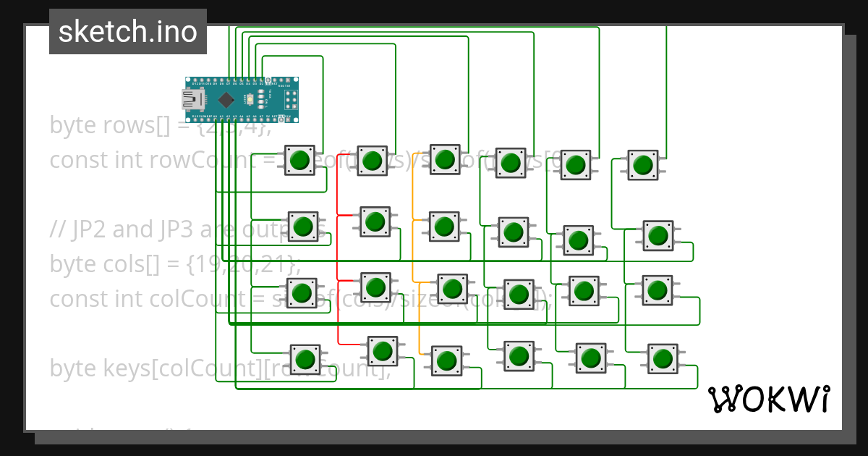Select the Arduino's ATmega microcontroller chip

coord(226,99)
